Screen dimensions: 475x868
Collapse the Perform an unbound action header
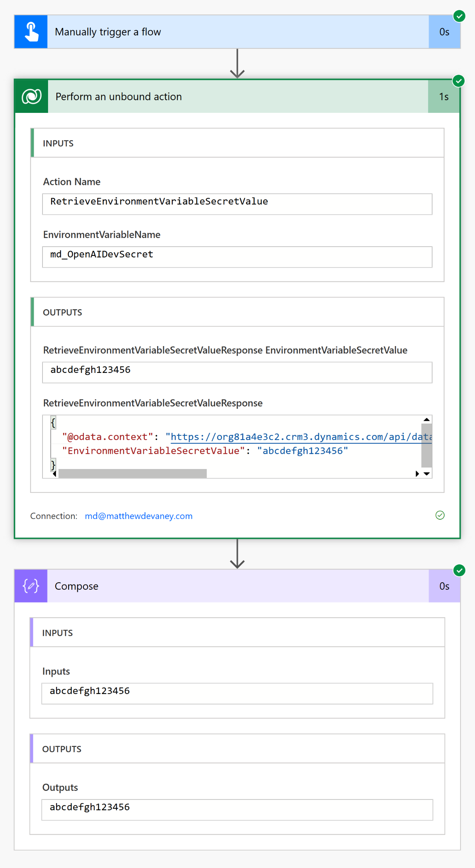(238, 96)
